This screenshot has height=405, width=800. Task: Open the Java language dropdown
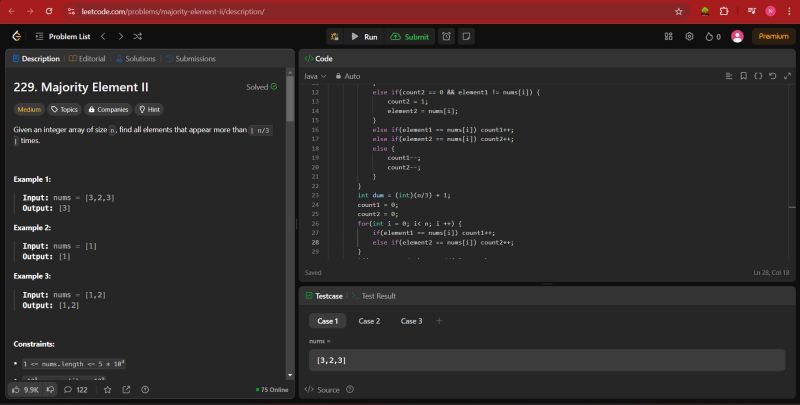pos(315,76)
